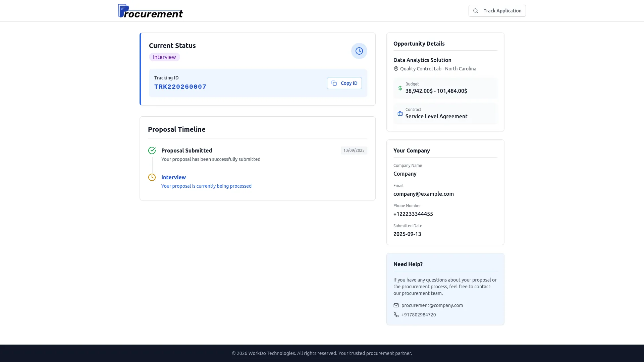Click the envelope icon in Need Help

pos(396,305)
